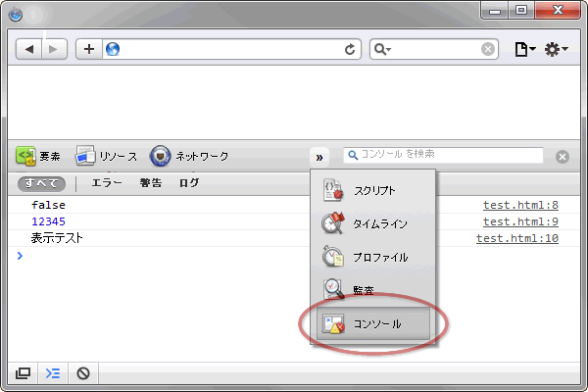
Task: Clear the browser search field
Action: [487, 49]
